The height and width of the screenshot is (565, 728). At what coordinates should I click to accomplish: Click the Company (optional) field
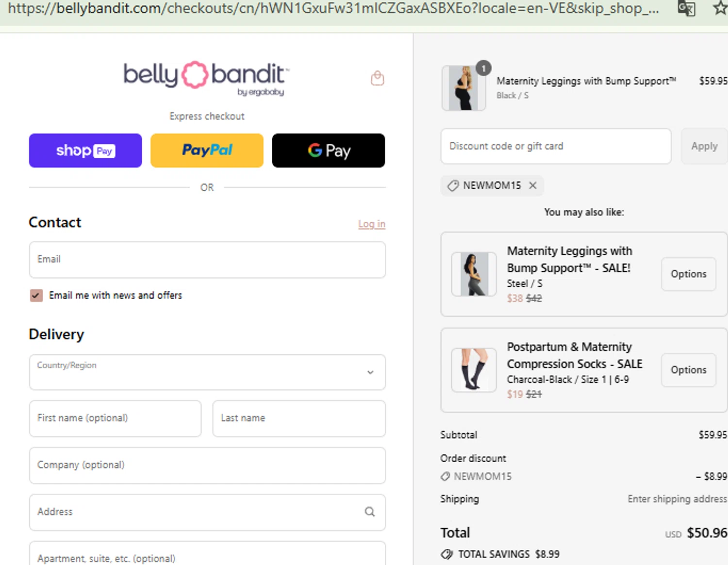pos(207,465)
